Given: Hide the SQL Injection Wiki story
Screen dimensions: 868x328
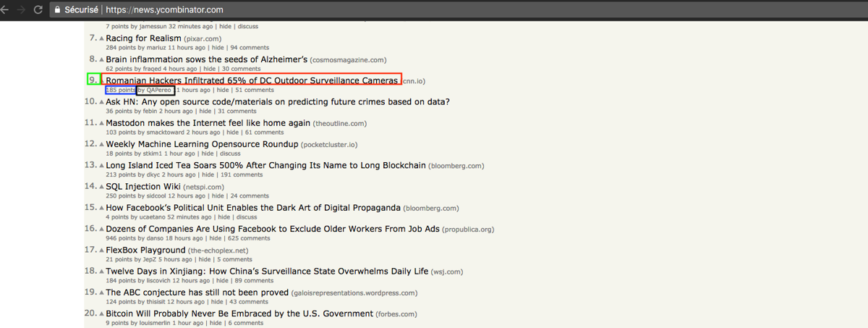Looking at the screenshot, I should pyautogui.click(x=217, y=196).
